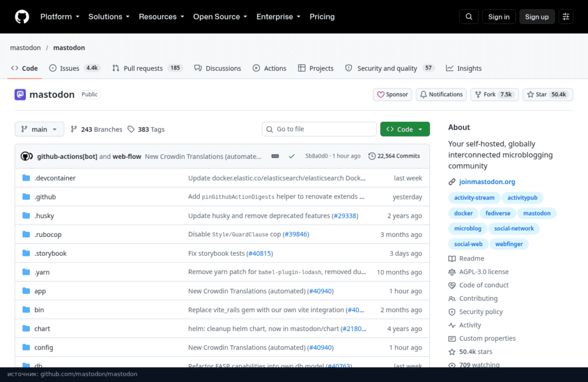Screen dimensions: 588x382
Task: Click the Sponsor button
Action: (392, 95)
